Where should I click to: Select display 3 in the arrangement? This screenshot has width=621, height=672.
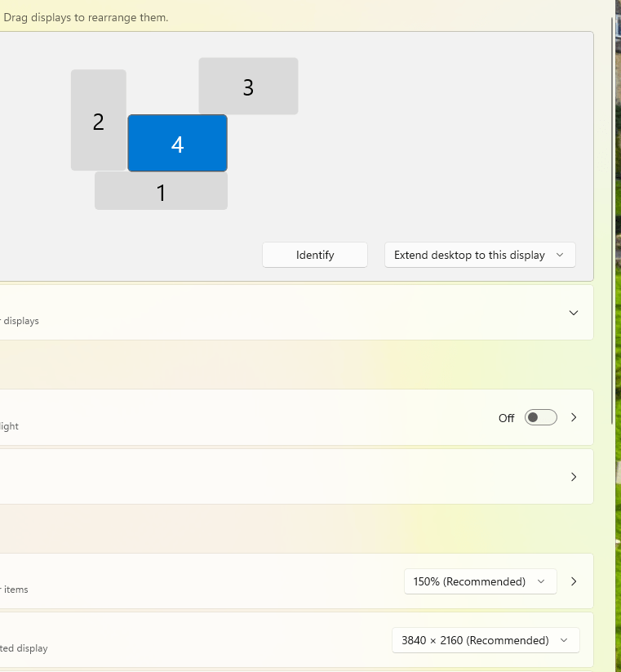coord(248,86)
